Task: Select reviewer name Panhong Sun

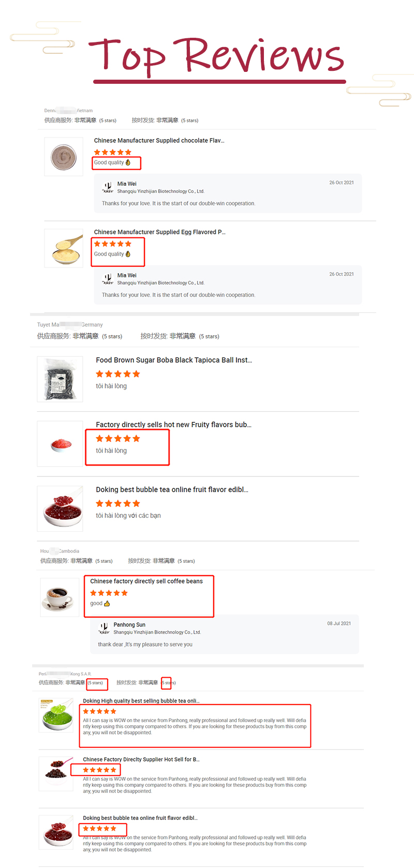Action: click(130, 624)
